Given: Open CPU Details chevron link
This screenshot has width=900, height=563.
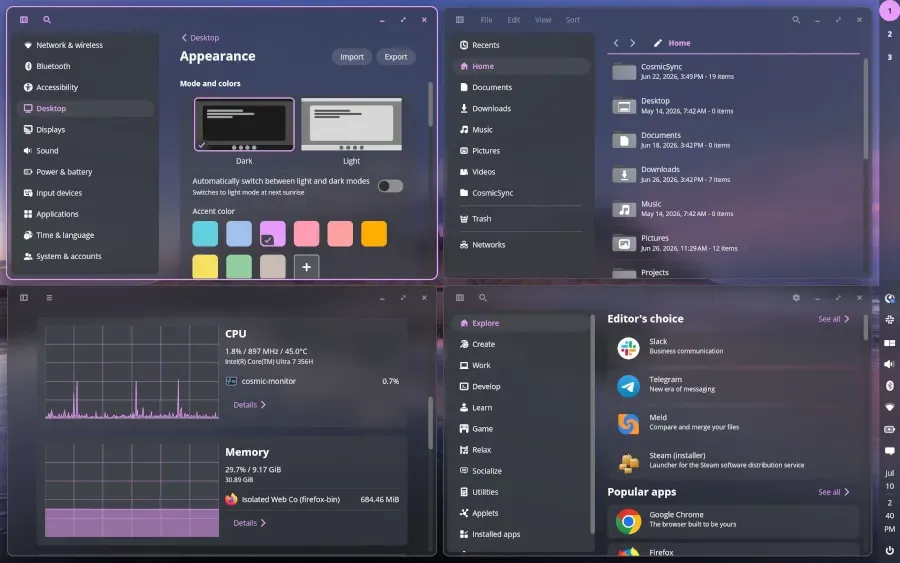Looking at the screenshot, I should tap(250, 405).
